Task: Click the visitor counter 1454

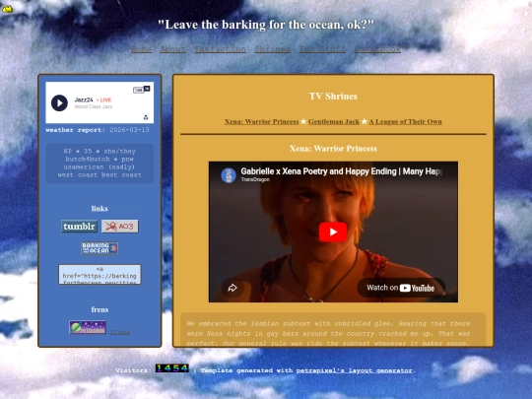Action: pyautogui.click(x=172, y=368)
